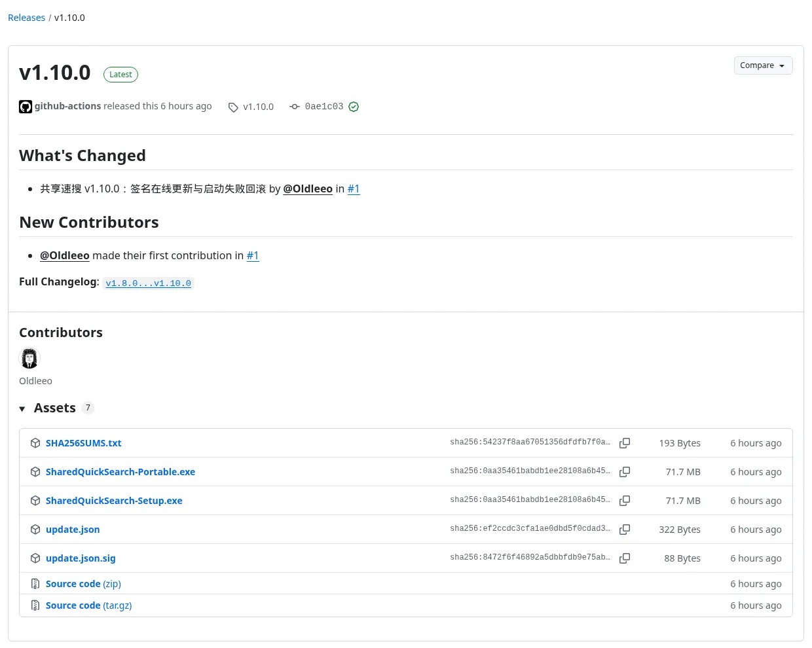Viewport: 812px width, 648px height.
Task: Download Source code (tar.gz)
Action: coord(89,605)
